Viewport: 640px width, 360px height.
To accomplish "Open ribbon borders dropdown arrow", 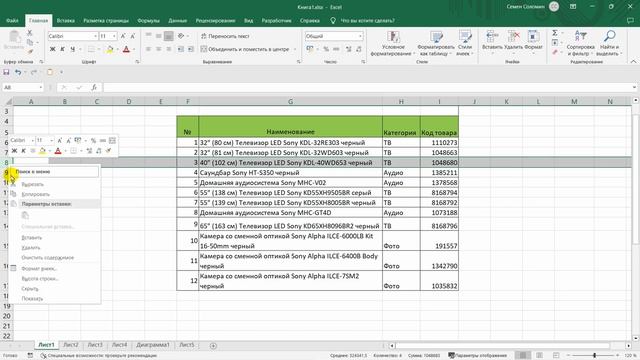I will 100,49.
